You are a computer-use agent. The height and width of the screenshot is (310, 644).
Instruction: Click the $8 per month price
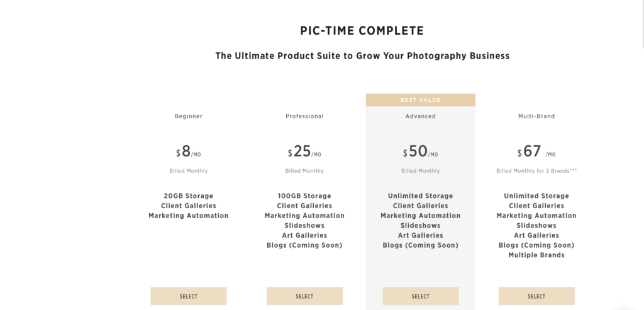click(x=189, y=152)
